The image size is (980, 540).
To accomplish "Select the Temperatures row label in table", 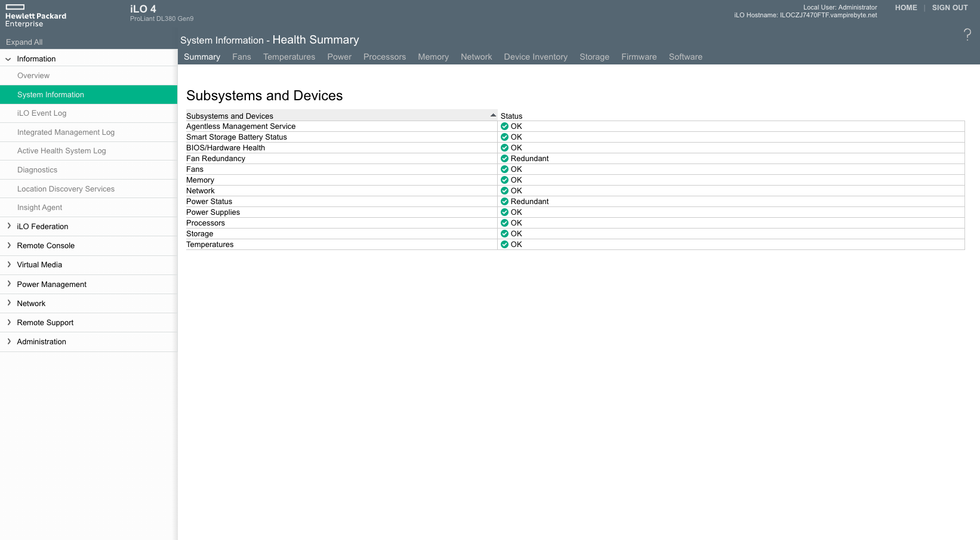I will click(209, 245).
